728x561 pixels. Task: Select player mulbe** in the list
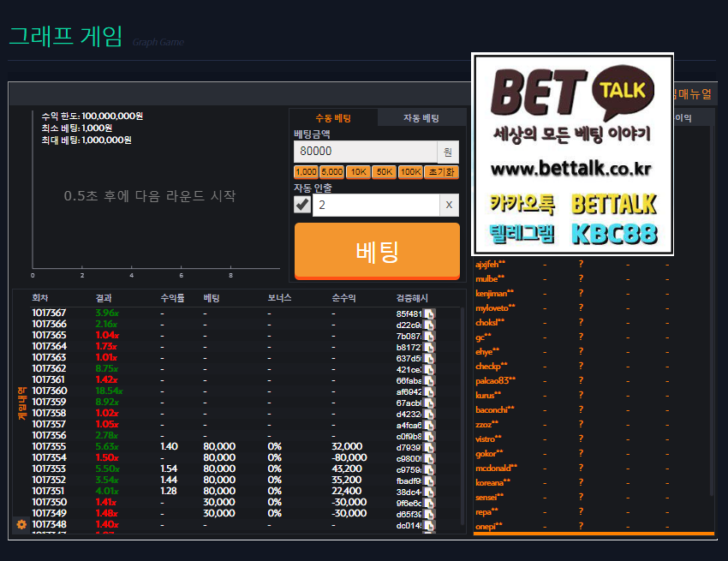(x=489, y=278)
